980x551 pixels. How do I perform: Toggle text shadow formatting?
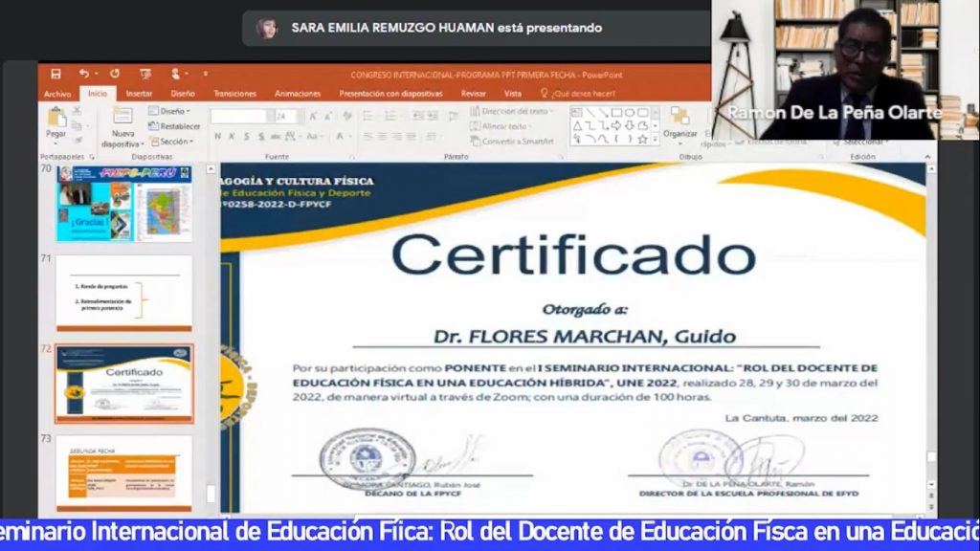(260, 136)
